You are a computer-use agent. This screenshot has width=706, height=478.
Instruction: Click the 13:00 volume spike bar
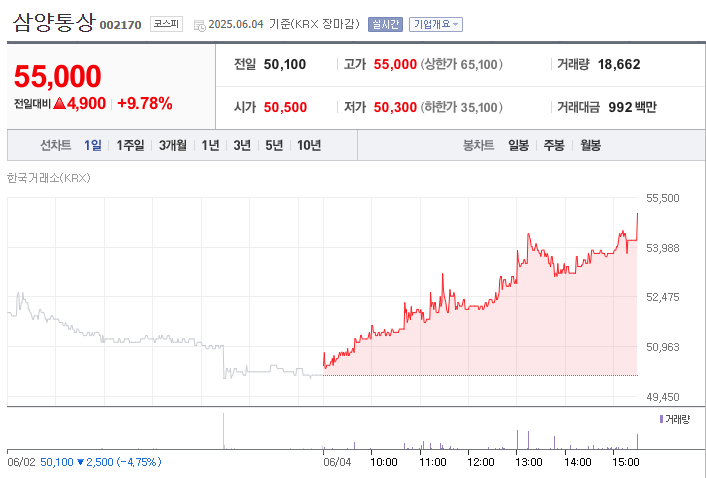pos(516,440)
